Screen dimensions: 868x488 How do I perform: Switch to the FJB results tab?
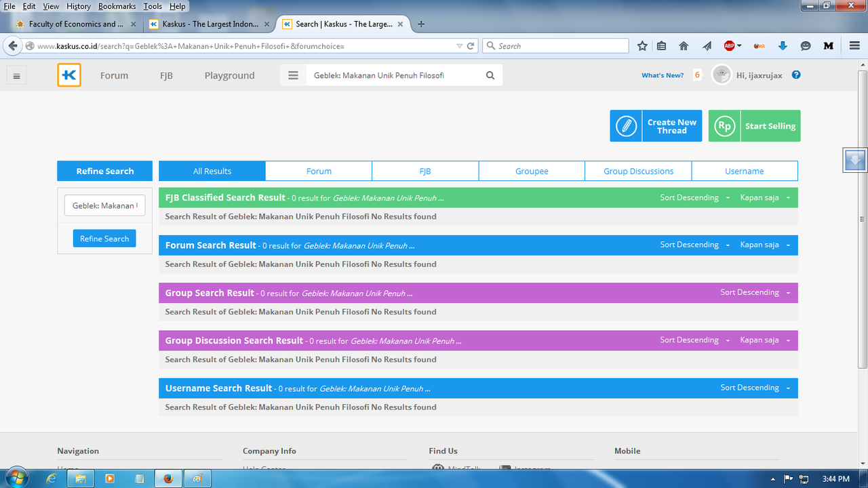pyautogui.click(x=425, y=171)
